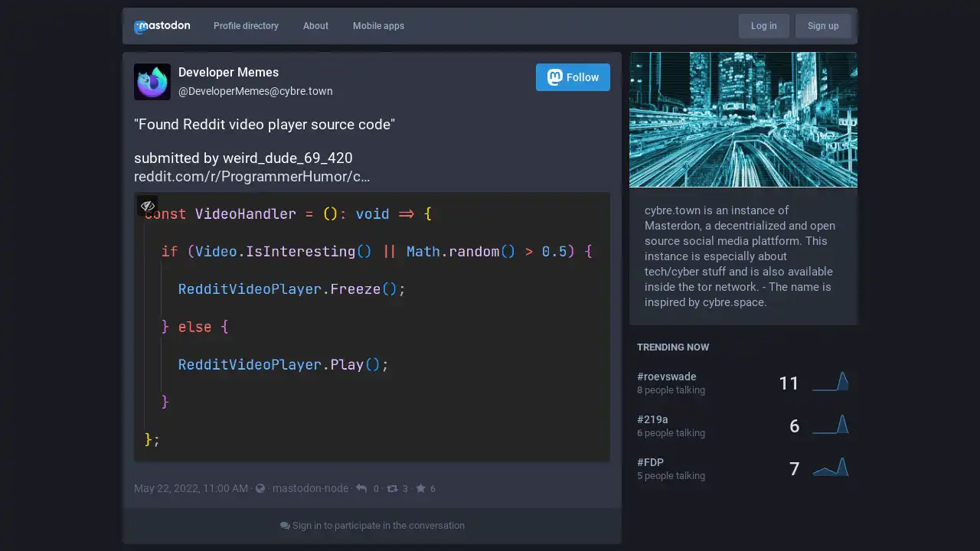
Task: Go to the About page
Action: [x=315, y=26]
